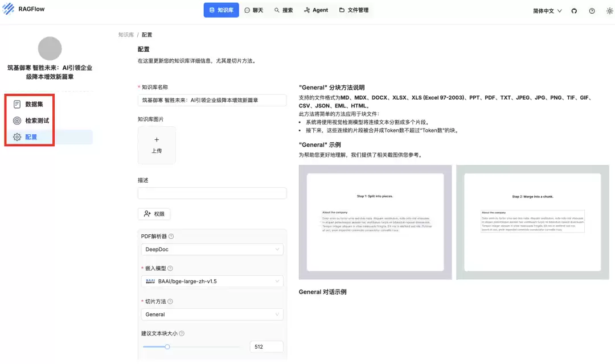The image size is (615, 364).
Task: Open the 简体中文 language selector
Action: (x=547, y=11)
